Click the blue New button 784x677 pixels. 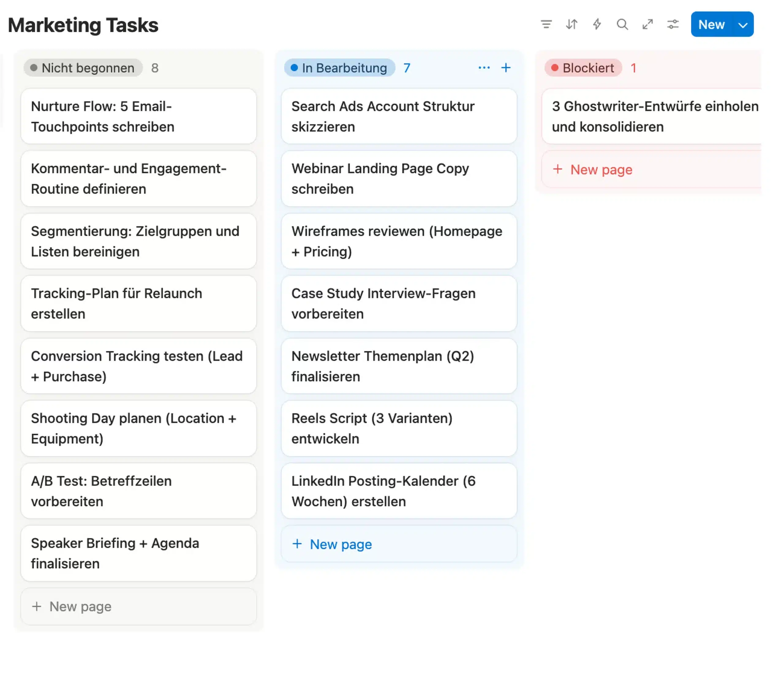tap(711, 25)
